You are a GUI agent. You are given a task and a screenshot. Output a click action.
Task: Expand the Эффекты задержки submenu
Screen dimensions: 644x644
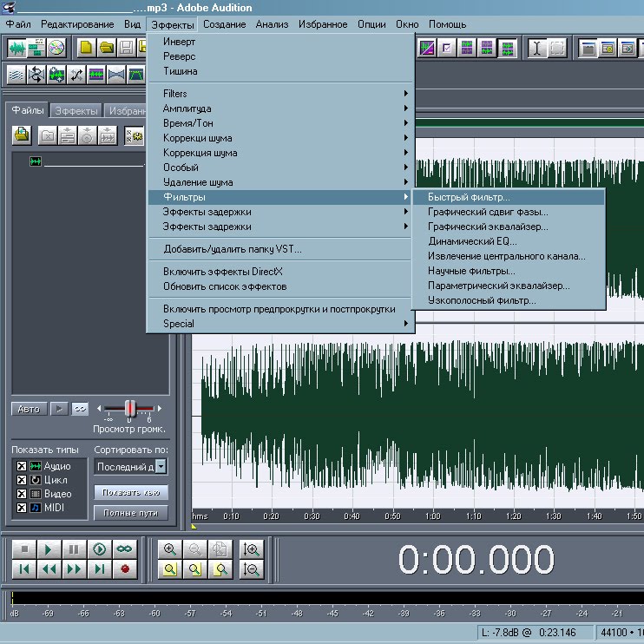coord(280,212)
